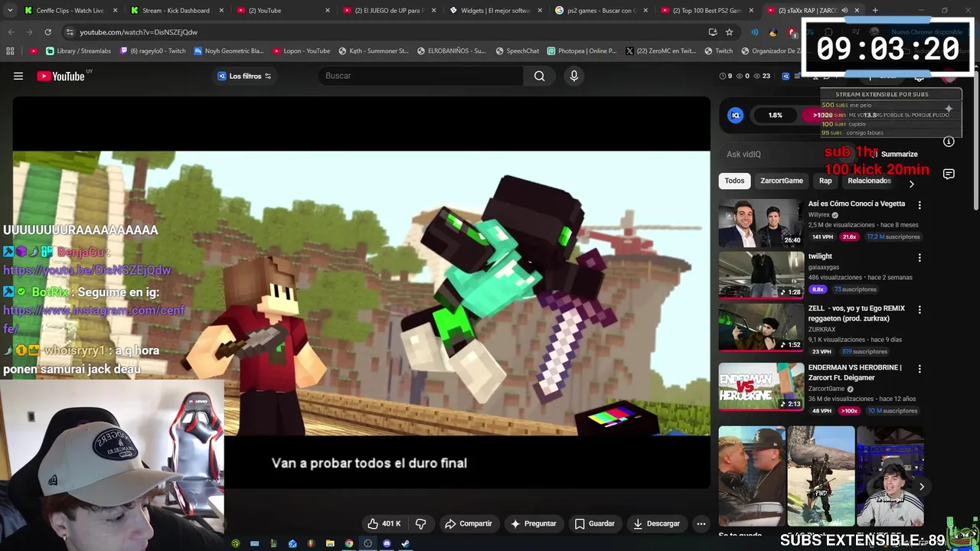Image resolution: width=980 pixels, height=551 pixels.
Task: Click the search magnifier button
Action: coord(540,76)
